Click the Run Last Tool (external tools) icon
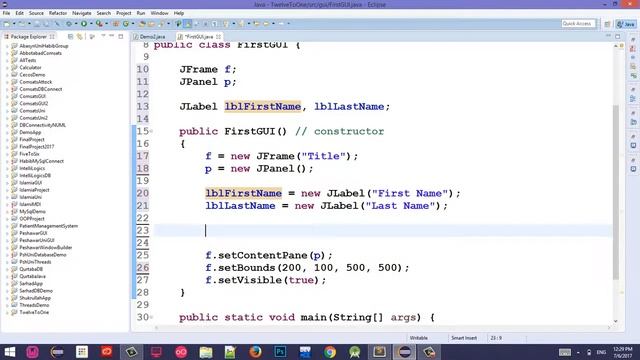Image resolution: width=640 pixels, height=360 pixels. (x=99, y=24)
